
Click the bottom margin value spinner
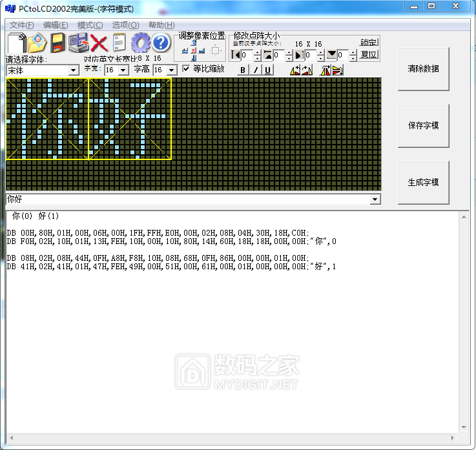click(353, 56)
